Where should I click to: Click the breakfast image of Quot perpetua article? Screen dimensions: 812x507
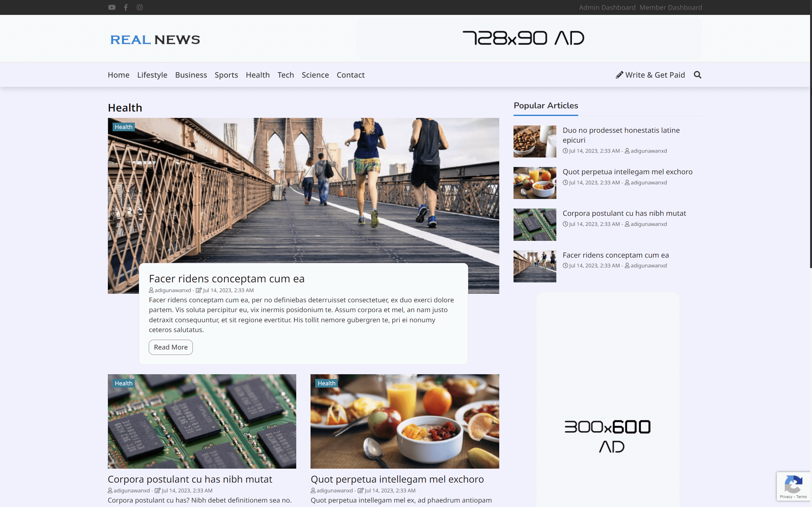(x=404, y=421)
